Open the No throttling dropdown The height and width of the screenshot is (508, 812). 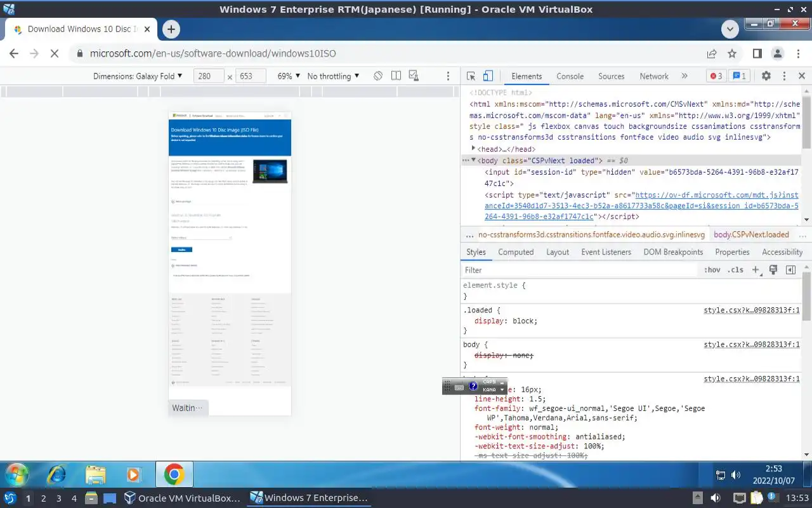coord(333,76)
